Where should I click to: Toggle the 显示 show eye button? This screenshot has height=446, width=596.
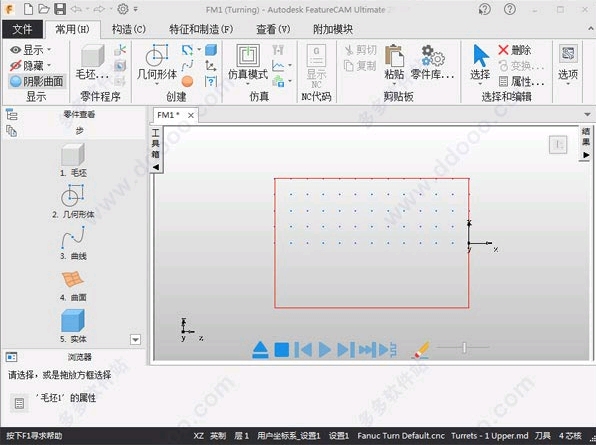click(26, 50)
